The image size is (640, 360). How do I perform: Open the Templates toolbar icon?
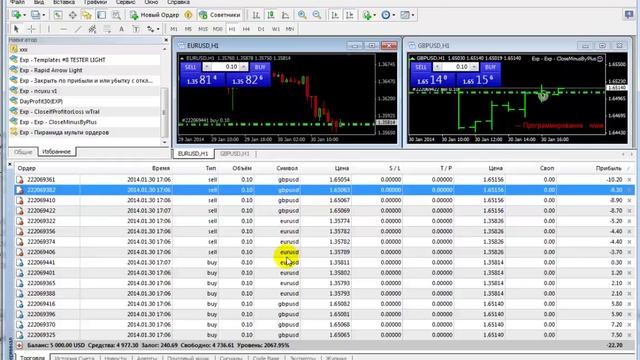pyautogui.click(x=404, y=15)
